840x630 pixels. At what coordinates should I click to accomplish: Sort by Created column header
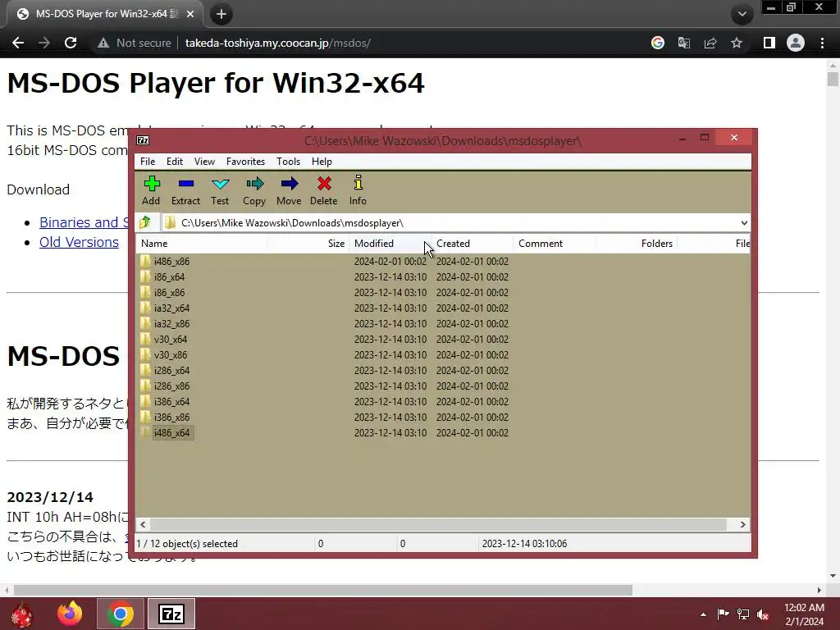[472, 243]
